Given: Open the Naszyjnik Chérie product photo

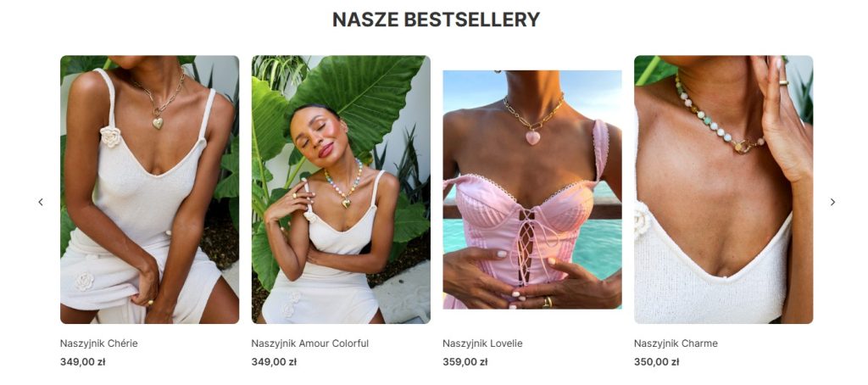Looking at the screenshot, I should [149, 189].
